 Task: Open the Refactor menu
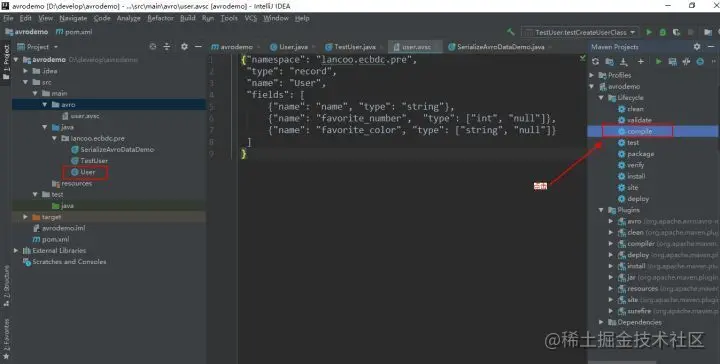point(160,18)
